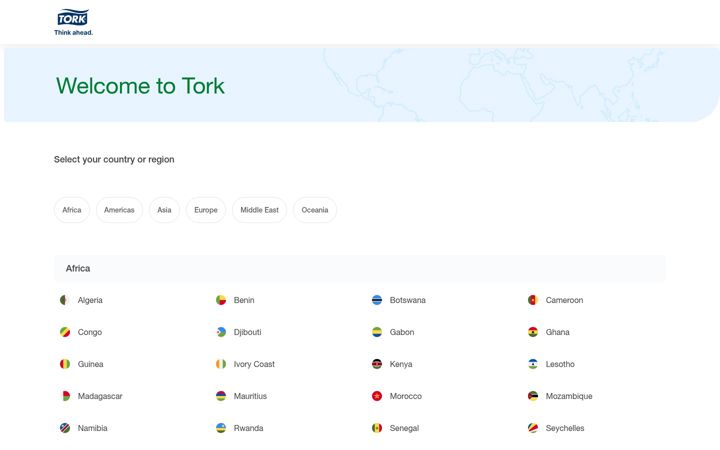Open the Guinea country link
The height and width of the screenshot is (450, 720).
90,364
